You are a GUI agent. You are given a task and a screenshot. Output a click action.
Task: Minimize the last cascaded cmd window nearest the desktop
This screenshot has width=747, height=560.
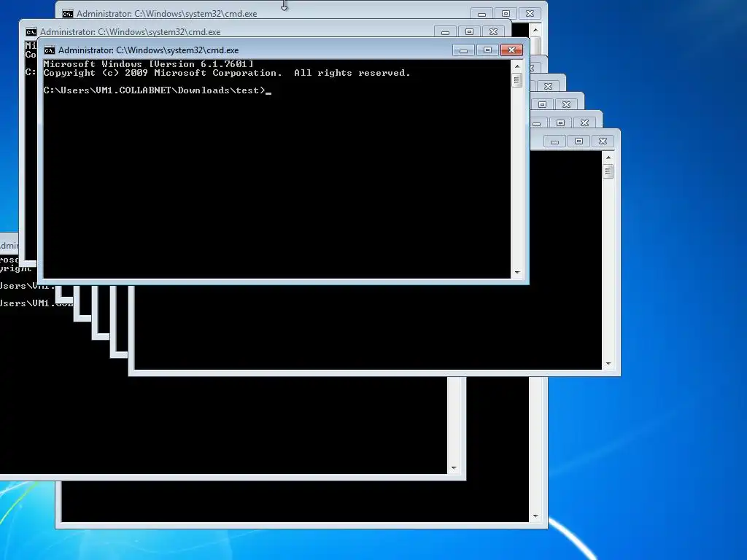click(x=554, y=141)
